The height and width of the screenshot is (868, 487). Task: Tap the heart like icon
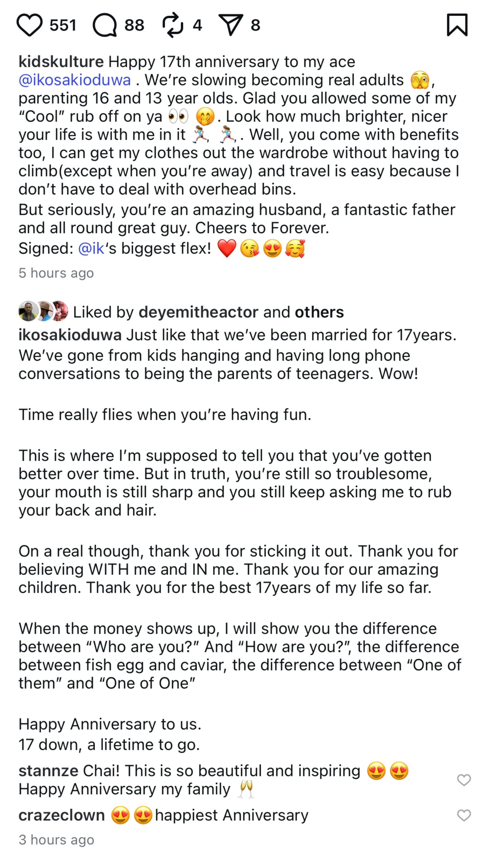30,25
